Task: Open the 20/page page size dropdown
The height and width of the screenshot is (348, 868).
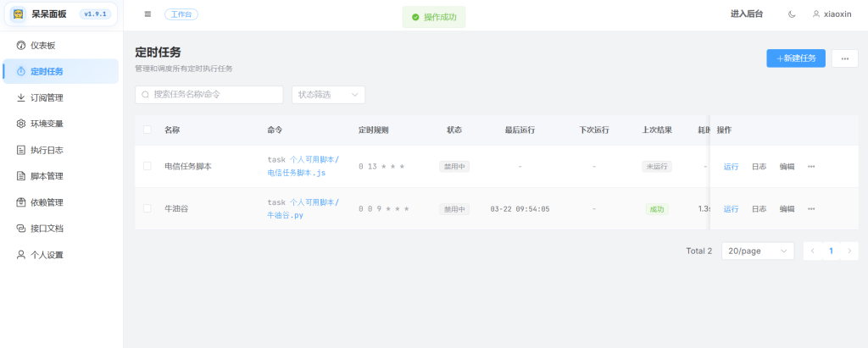Action: click(x=757, y=251)
